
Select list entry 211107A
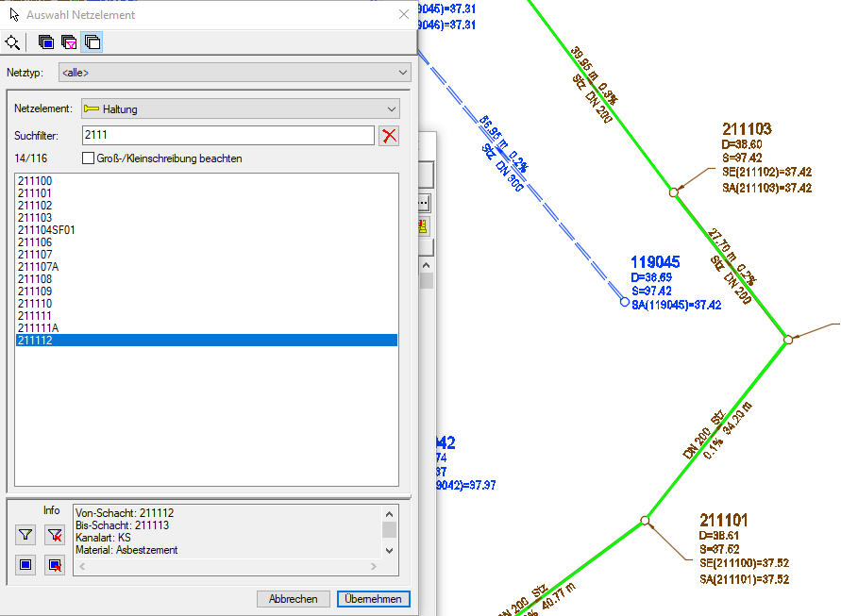click(38, 267)
